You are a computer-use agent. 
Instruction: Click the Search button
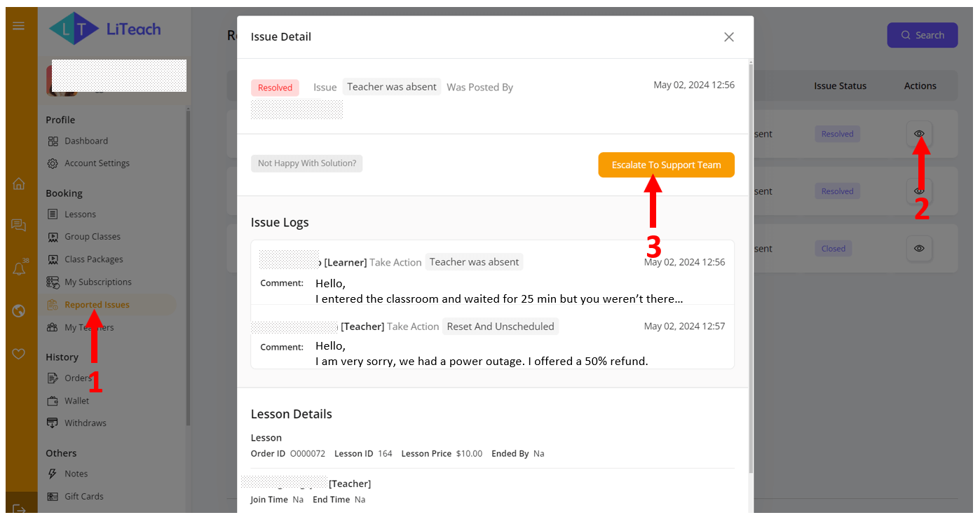pyautogui.click(x=923, y=35)
